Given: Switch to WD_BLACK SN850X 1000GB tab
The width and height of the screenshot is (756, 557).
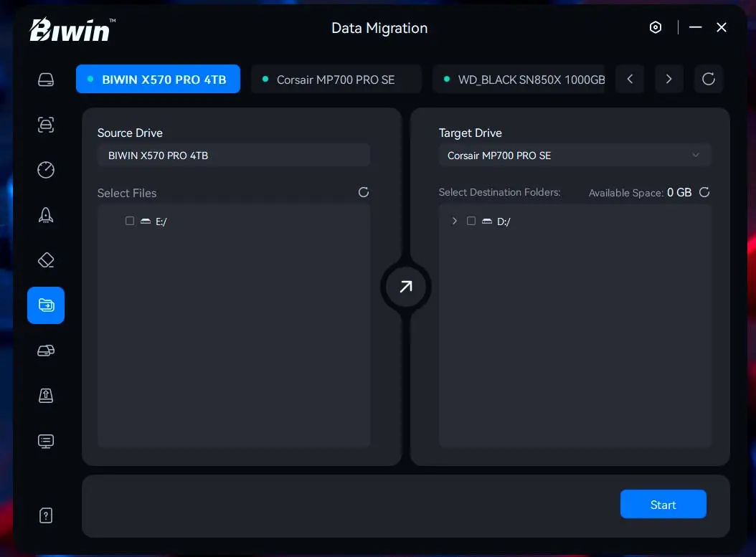Looking at the screenshot, I should pos(524,80).
